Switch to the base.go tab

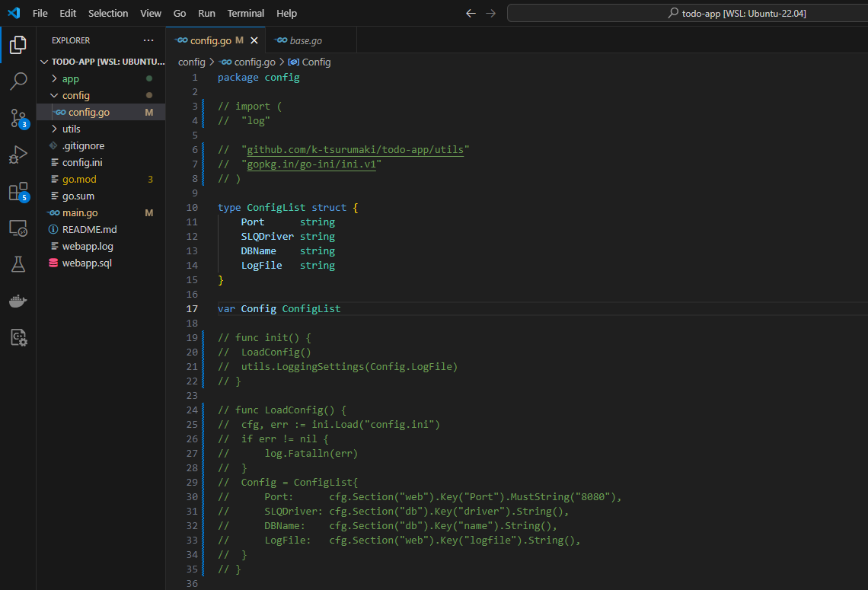point(305,40)
